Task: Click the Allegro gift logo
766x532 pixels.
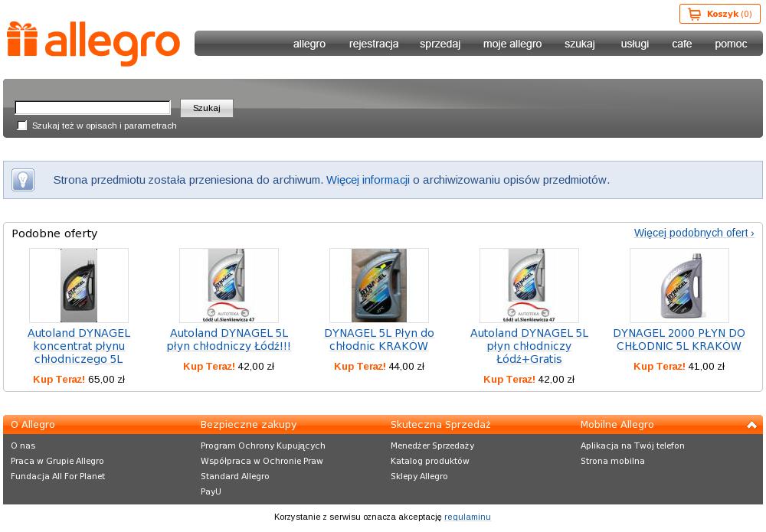Action: [93, 43]
